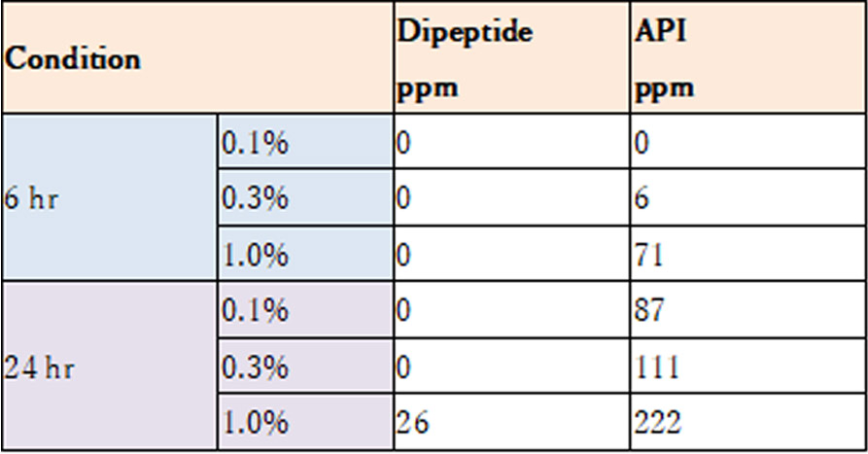
Task: Select the 1.0% cell under 6 hr
Action: (x=305, y=254)
